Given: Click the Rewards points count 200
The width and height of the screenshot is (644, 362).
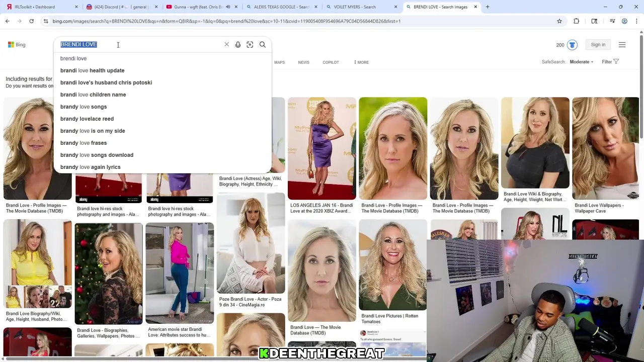Looking at the screenshot, I should [560, 45].
